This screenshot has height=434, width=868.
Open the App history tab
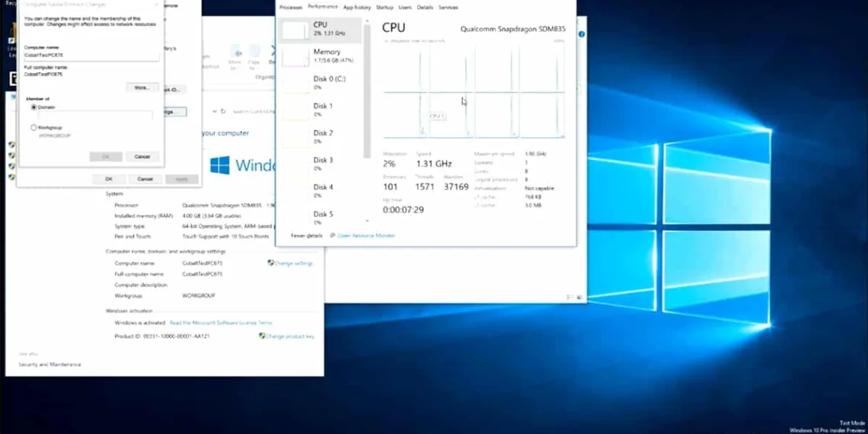[356, 7]
